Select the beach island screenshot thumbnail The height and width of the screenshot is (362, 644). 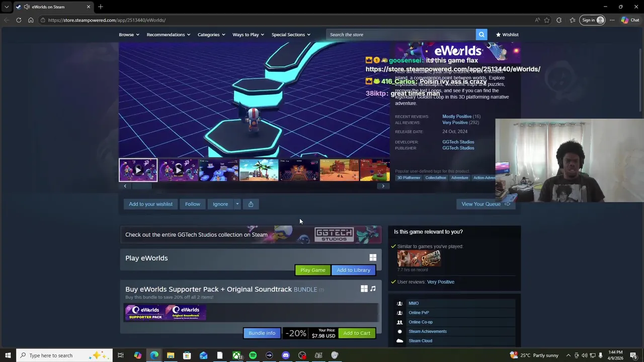(x=259, y=170)
